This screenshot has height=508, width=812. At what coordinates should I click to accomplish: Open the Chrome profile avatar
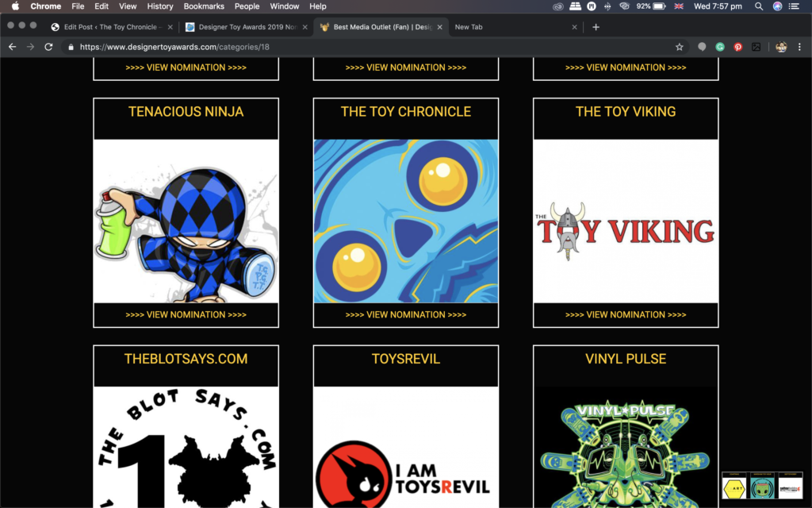point(781,47)
